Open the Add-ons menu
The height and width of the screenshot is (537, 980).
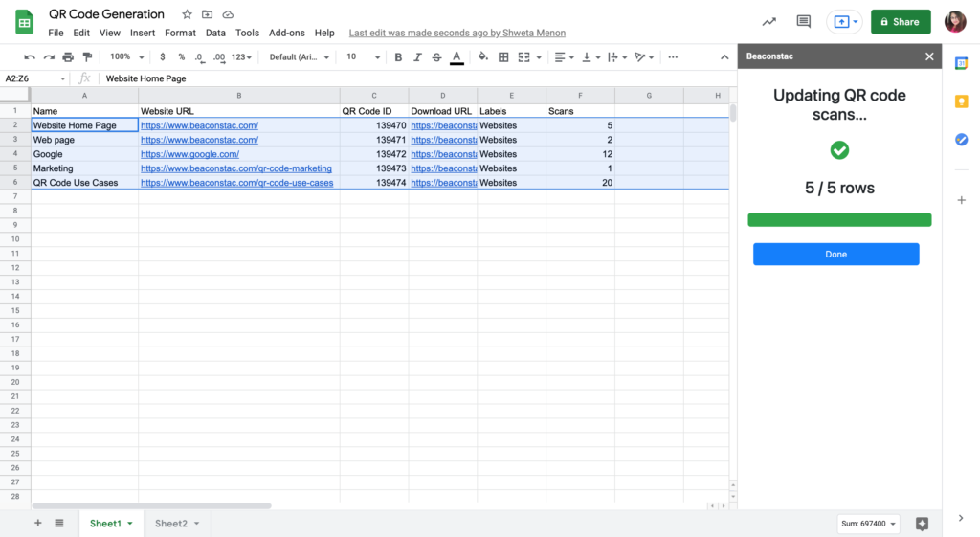tap(287, 33)
